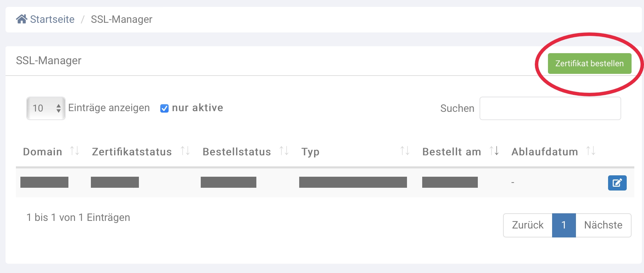Uncheck the 'nur aktive' checkbox

164,108
